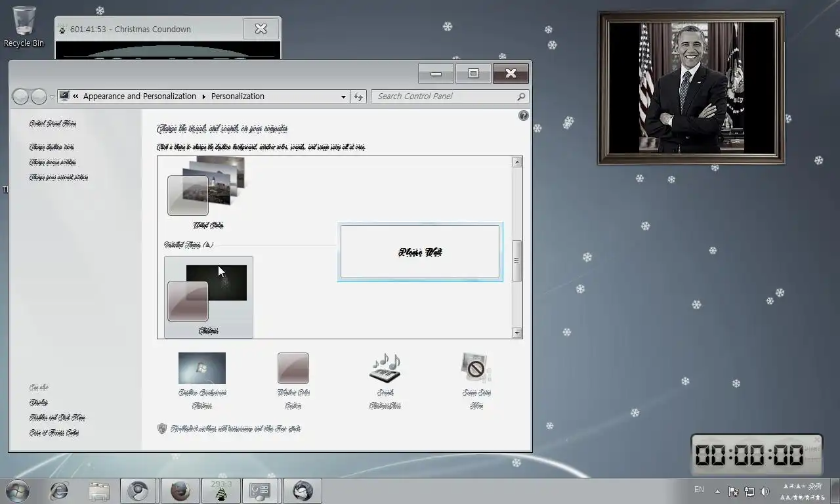The height and width of the screenshot is (504, 840).
Task: Click the Help question mark icon
Action: click(524, 115)
